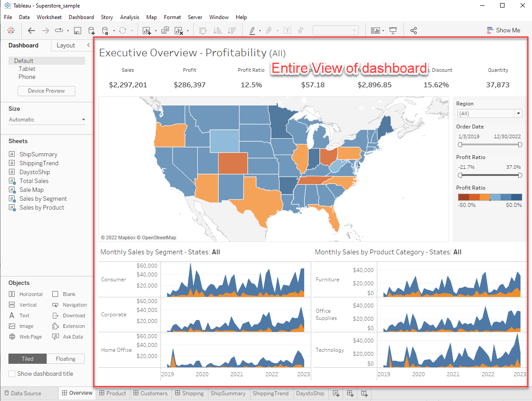Open the Worksheet menu
This screenshot has width=532, height=401.
49,17
